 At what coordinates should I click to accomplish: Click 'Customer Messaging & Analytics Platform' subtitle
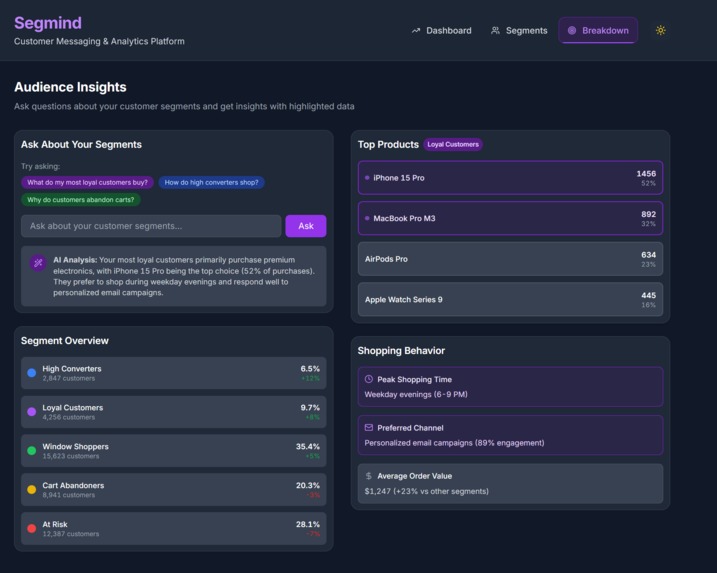(x=99, y=41)
